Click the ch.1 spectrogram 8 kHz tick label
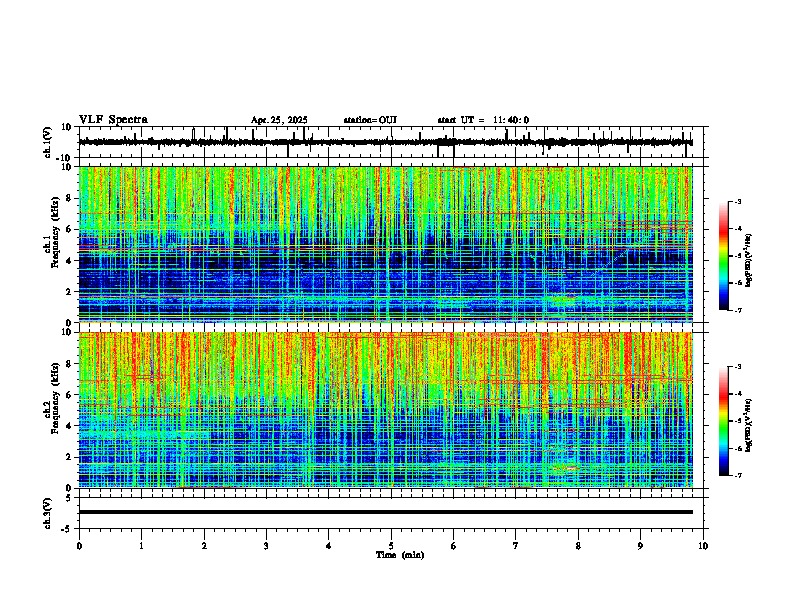792x612 pixels. (x=71, y=198)
